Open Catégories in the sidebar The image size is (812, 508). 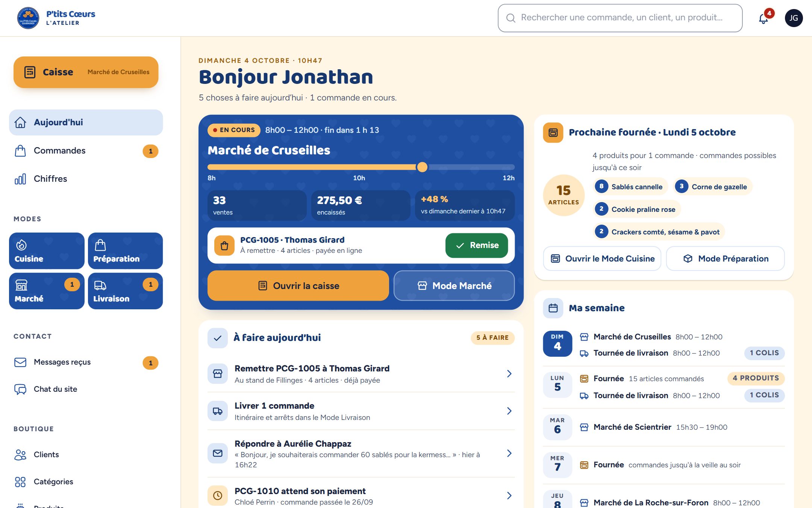86,482
